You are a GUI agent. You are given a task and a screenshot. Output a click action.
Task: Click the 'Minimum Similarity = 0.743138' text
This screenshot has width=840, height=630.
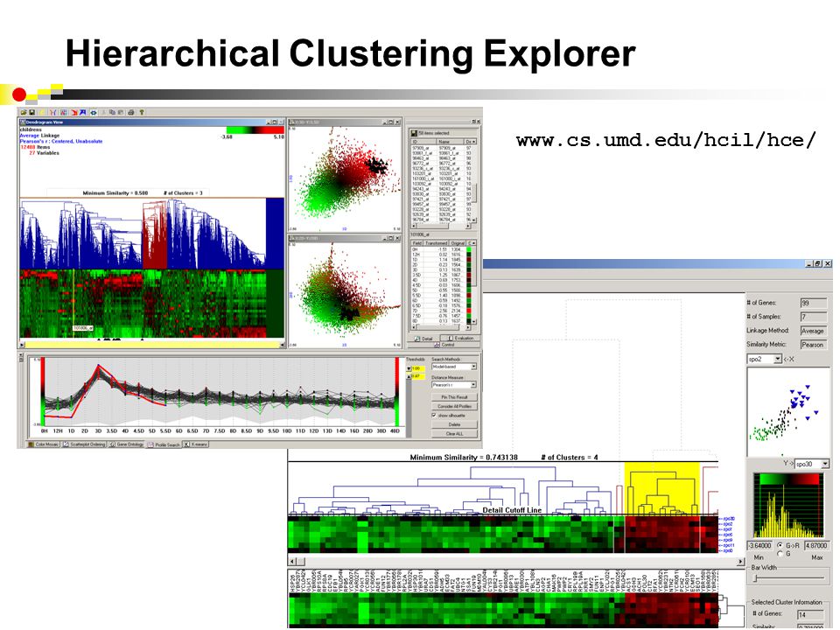pyautogui.click(x=464, y=457)
